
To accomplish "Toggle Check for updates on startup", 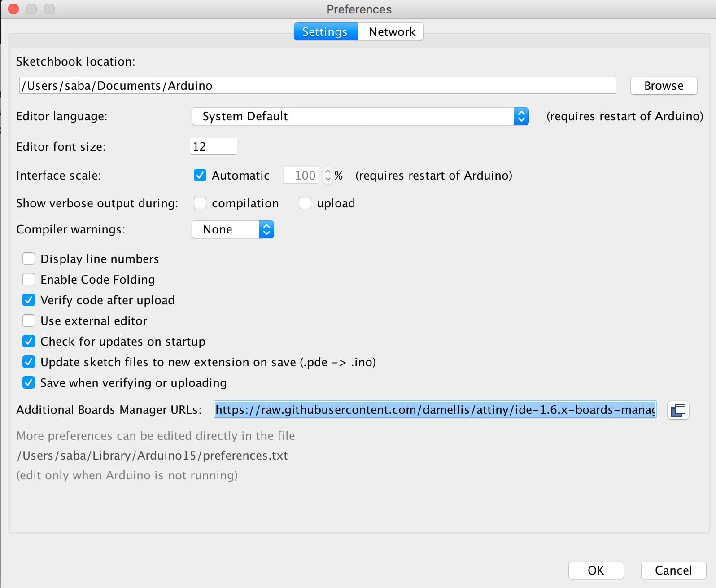I will pos(29,341).
